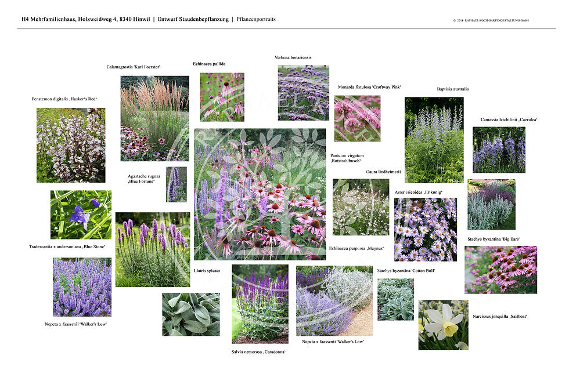Screen dimensions: 569x392
Task: Click the 'H4 Mehrfamilienhaus, Holzweidweg 4, 8340 Hinwil' header
Action: tap(86, 19)
